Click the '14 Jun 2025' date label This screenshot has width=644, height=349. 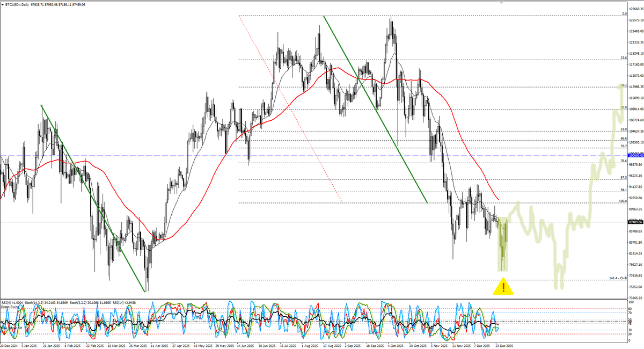tap(247, 346)
